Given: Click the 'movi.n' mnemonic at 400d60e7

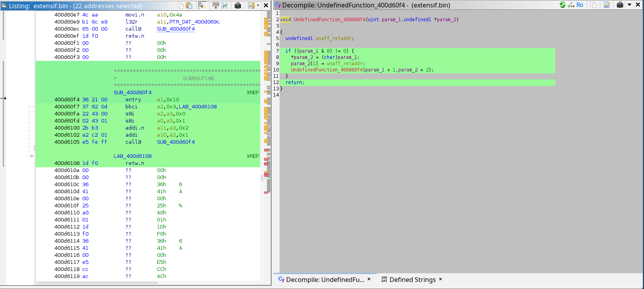Looking at the screenshot, I should pos(135,15).
